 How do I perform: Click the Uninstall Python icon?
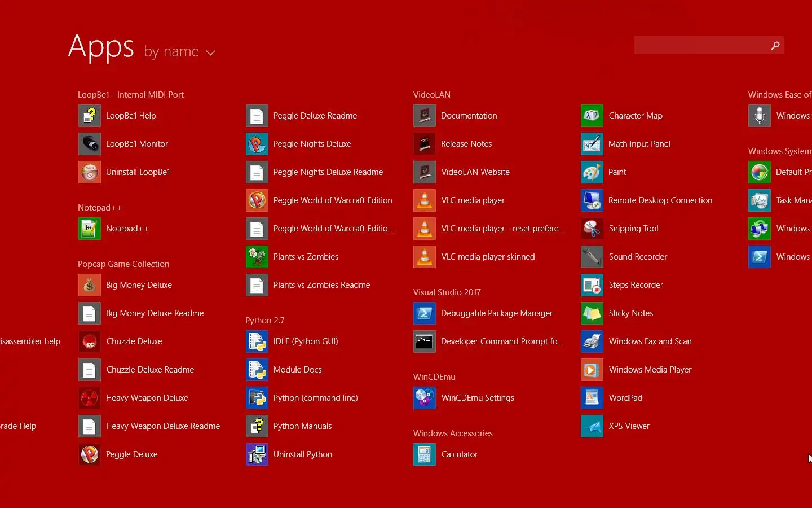pos(257,454)
